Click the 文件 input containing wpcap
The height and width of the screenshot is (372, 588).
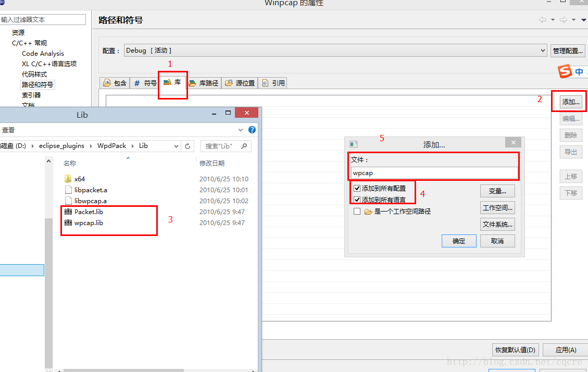click(434, 173)
